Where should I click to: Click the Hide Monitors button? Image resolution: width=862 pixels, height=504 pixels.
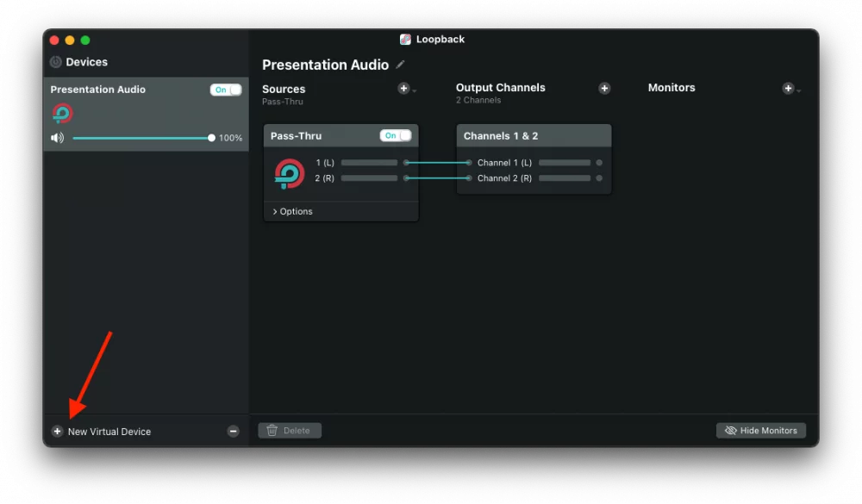coord(761,431)
